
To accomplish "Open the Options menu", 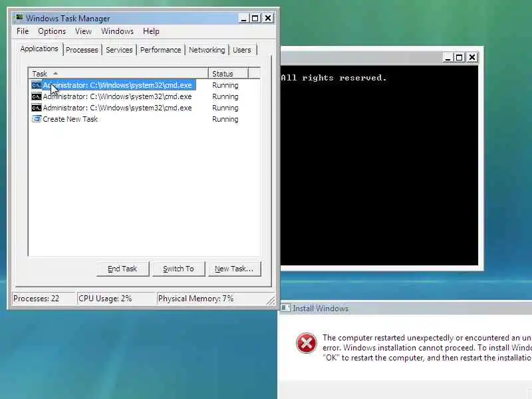I will click(52, 31).
